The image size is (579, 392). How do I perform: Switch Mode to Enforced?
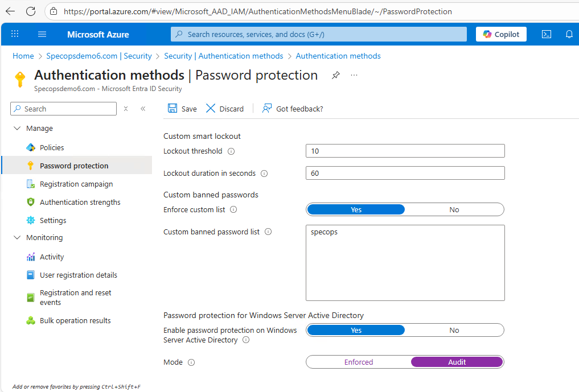click(359, 362)
